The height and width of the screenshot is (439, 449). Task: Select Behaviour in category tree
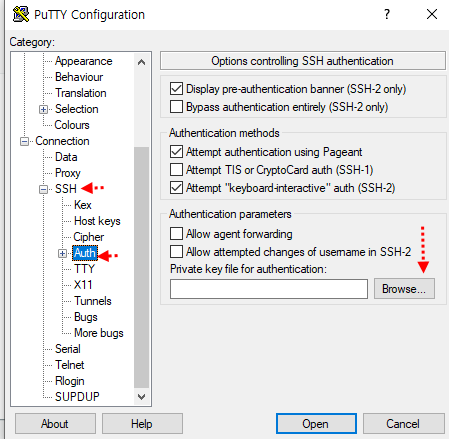(x=79, y=77)
